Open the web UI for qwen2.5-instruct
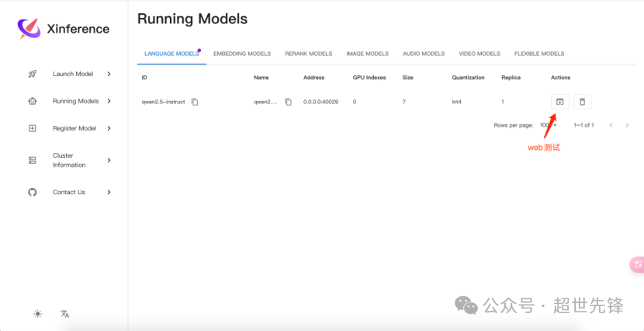The width and height of the screenshot is (644, 331). (559, 102)
